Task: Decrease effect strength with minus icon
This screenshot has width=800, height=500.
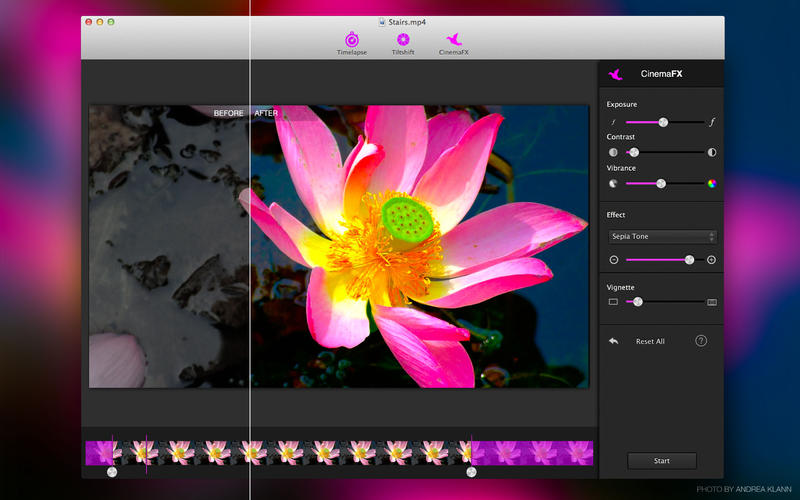Action: tap(614, 260)
